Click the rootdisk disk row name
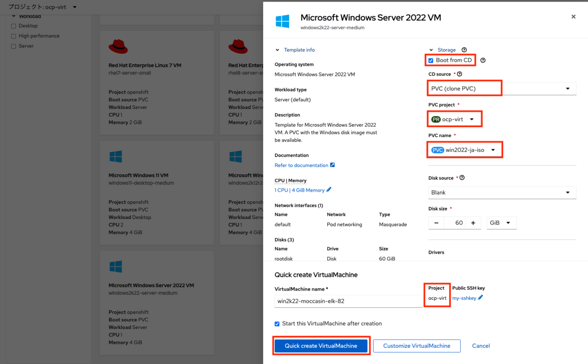Image resolution: width=588 pixels, height=364 pixels. pyautogui.click(x=284, y=259)
